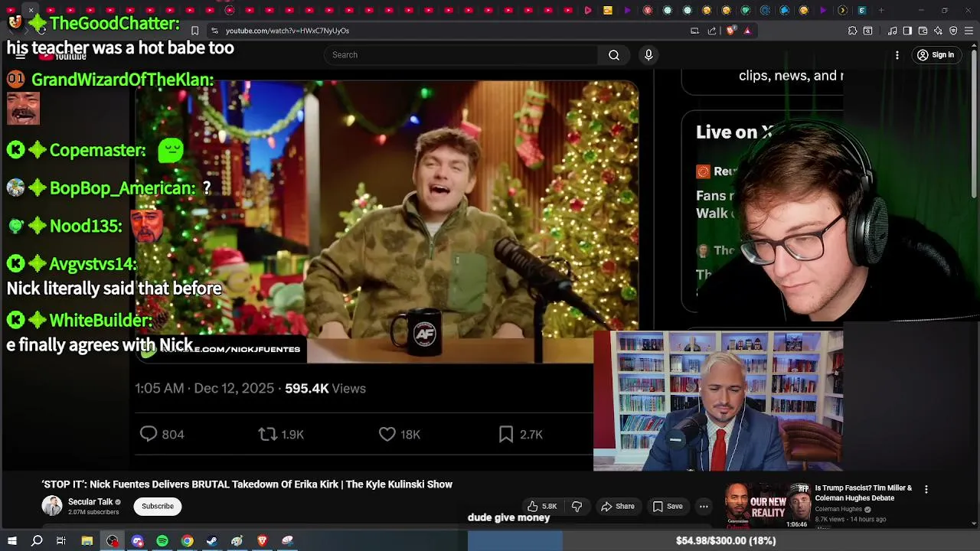Save the video to a playlist
The height and width of the screenshot is (551, 980).
click(x=668, y=507)
